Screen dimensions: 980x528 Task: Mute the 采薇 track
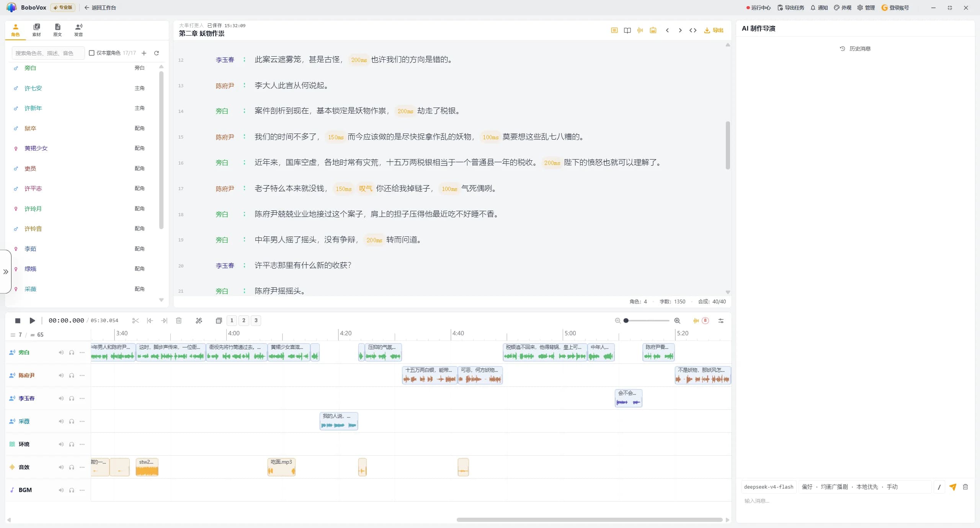click(61, 421)
